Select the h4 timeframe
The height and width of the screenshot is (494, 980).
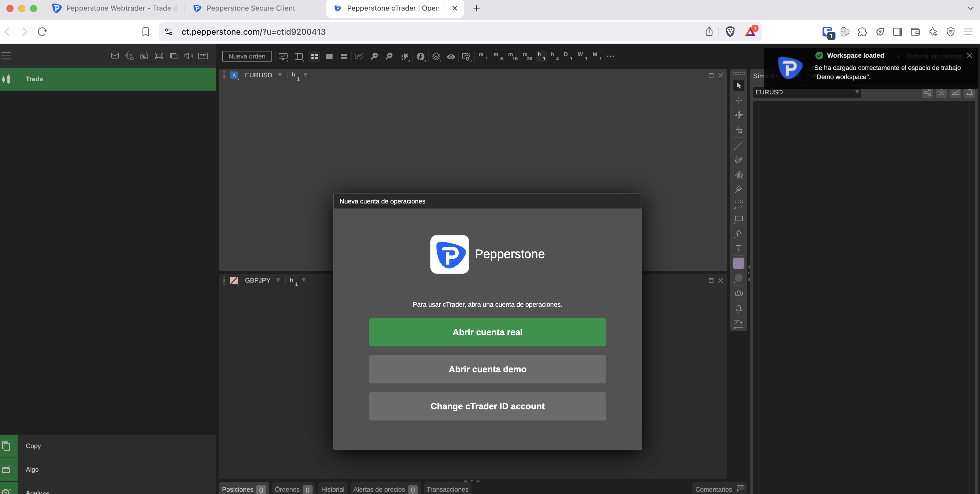(555, 56)
